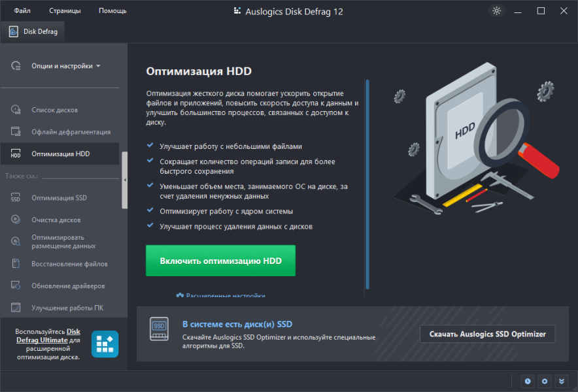Collapse the sidebar with the splitter arrow
The width and height of the screenshot is (578, 392).
click(x=125, y=180)
